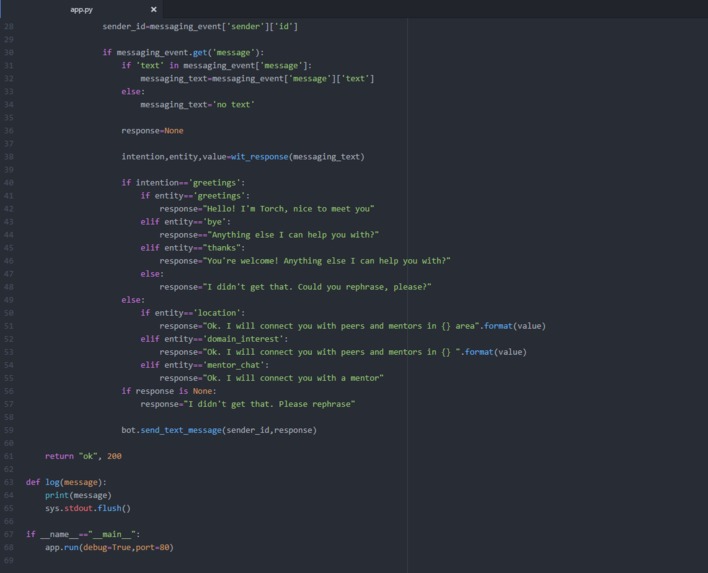
Task: Click messaging_event.get('message') condition
Action: click(x=183, y=53)
